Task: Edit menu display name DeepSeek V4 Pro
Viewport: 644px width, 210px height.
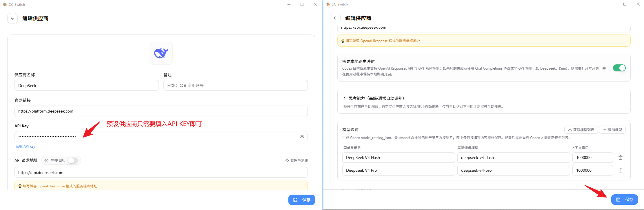Action: [x=399, y=170]
